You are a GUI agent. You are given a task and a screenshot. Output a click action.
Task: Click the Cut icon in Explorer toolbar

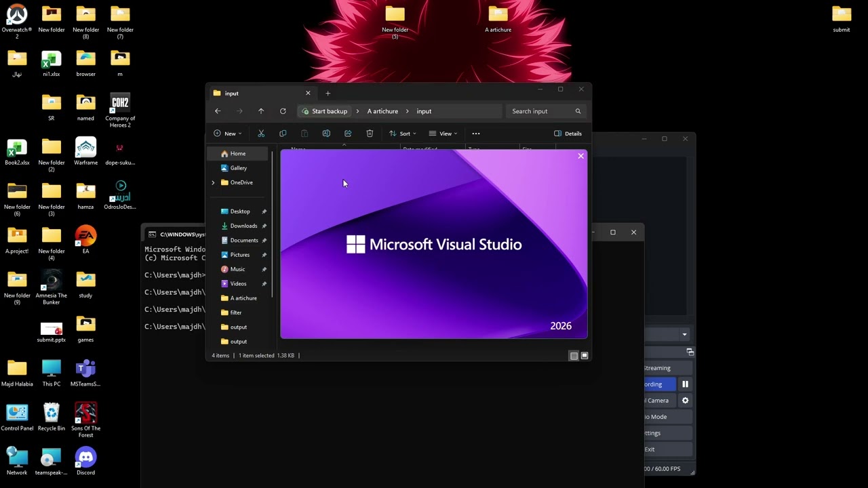261,134
